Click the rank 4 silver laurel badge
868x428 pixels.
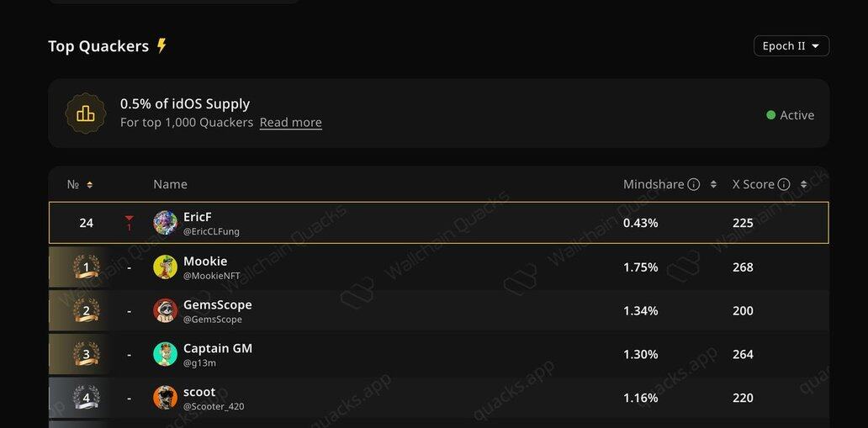coord(86,398)
